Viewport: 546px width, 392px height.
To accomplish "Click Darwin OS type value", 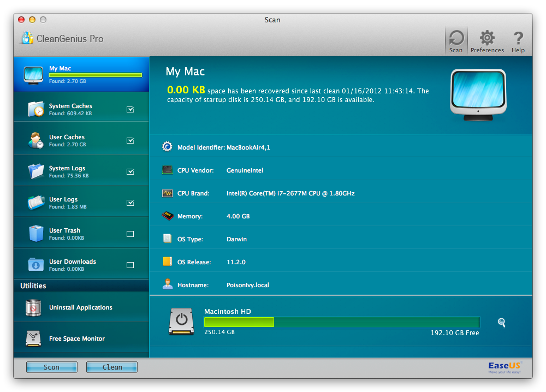I will (236, 239).
